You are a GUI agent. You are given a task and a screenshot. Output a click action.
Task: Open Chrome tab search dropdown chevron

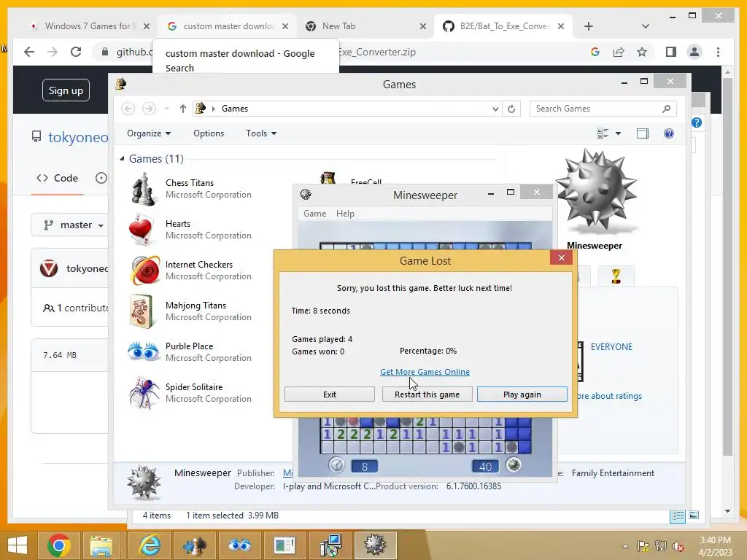click(645, 26)
